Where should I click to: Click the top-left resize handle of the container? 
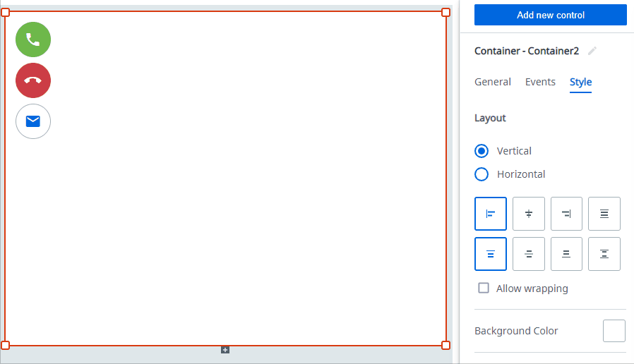5,13
